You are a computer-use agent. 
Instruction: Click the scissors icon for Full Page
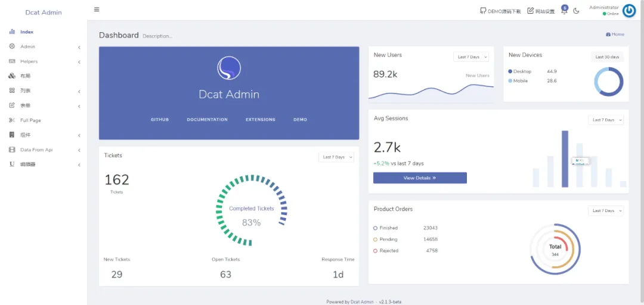tap(12, 120)
